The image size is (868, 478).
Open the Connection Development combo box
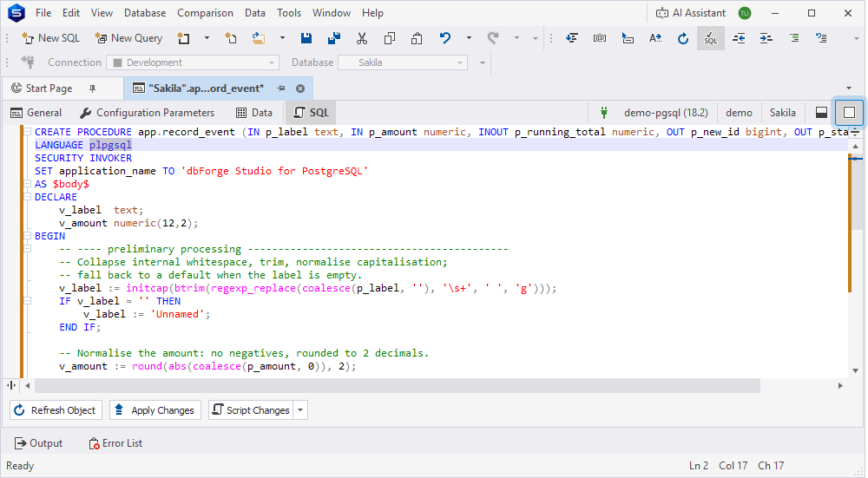click(193, 62)
